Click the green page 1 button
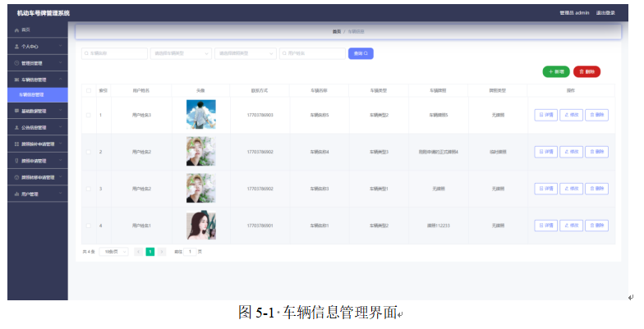The height and width of the screenshot is (329, 644). coord(150,251)
